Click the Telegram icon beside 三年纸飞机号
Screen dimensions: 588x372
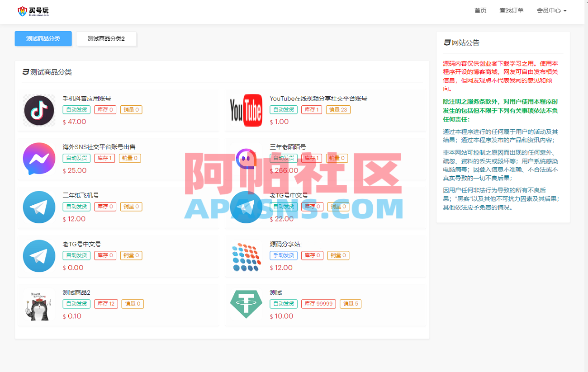pyautogui.click(x=39, y=207)
